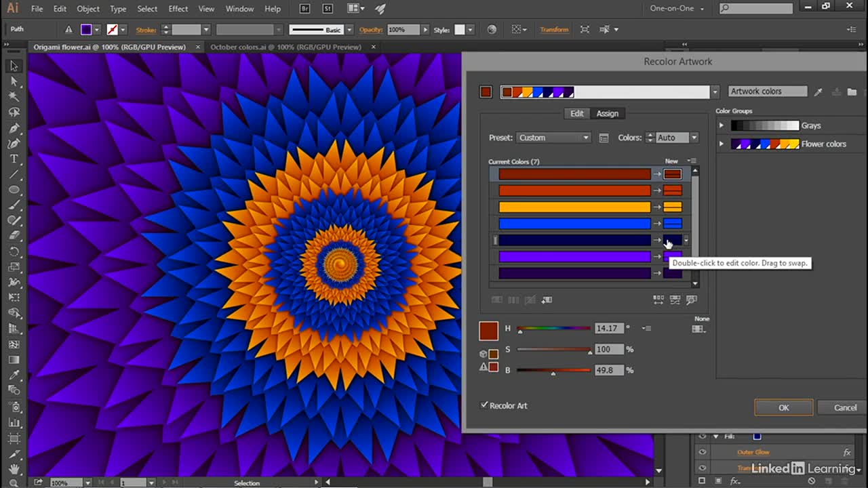Screen dimensions: 868x488
Task: Select the Magic Wand tool
Action: pos(14,97)
